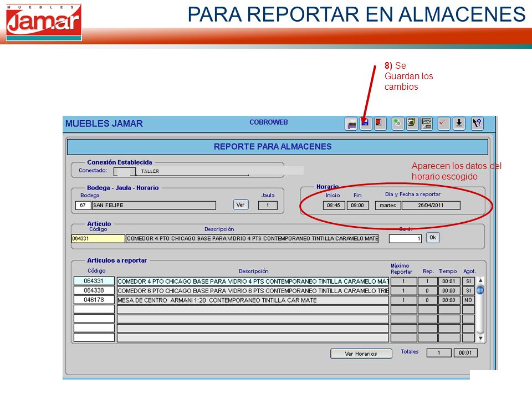Click the COMEDOR 4 PTO CHICAGO list description
Screen dimensions: 532x399
coord(253,282)
